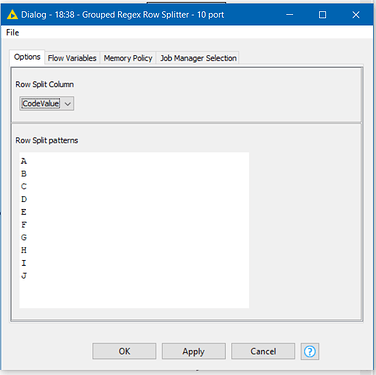Switch to the Flow Variables tab
Screen dimensions: 376x375
72,58
